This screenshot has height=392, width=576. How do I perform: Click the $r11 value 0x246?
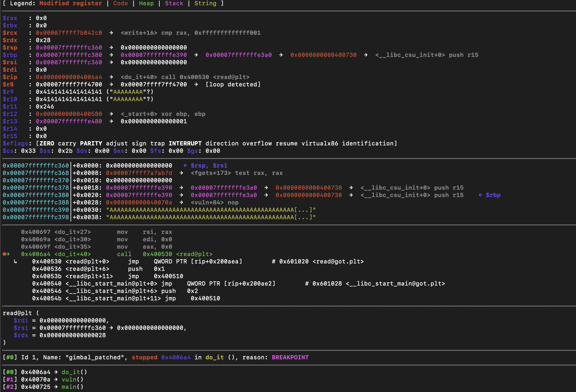point(45,107)
